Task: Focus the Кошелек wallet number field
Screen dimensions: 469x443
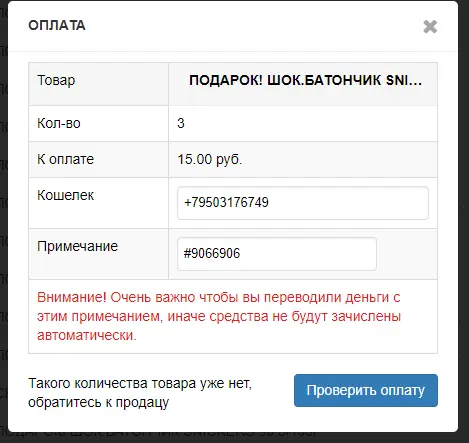Action: pos(303,203)
